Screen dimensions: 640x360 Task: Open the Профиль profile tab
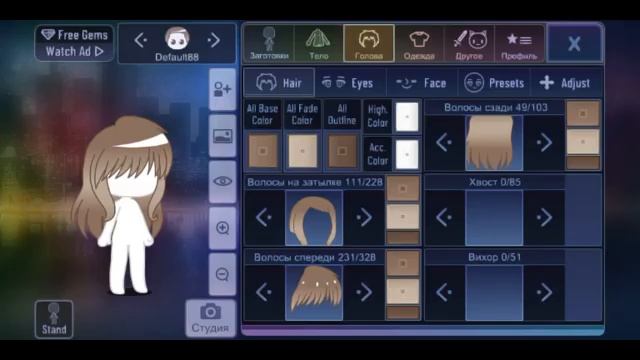pyautogui.click(x=519, y=44)
